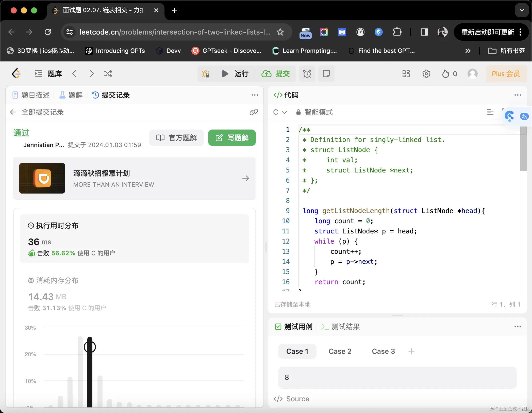Click the streak flame icon

(446, 74)
